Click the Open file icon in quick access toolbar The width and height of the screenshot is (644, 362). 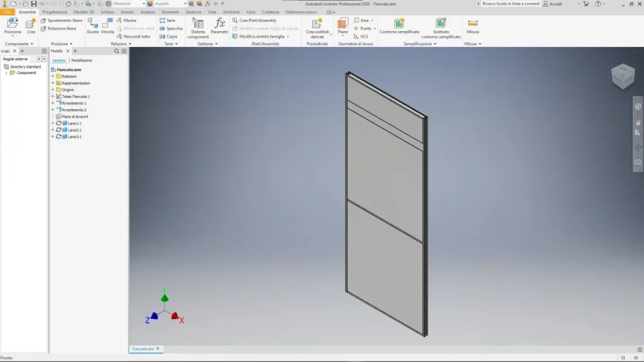pyautogui.click(x=25, y=4)
